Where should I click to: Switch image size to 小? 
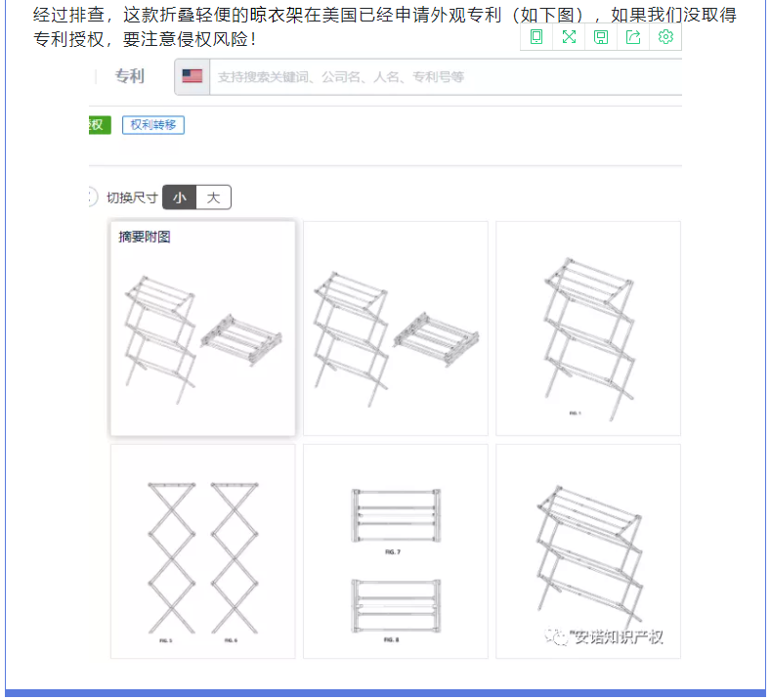coord(180,197)
